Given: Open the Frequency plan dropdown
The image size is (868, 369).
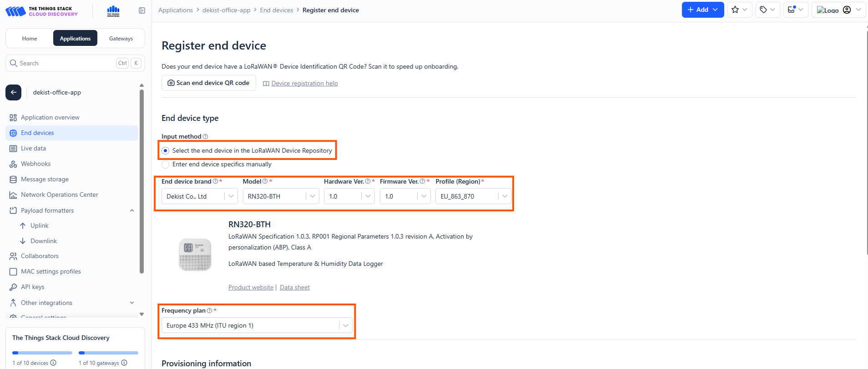Looking at the screenshot, I should [257, 325].
